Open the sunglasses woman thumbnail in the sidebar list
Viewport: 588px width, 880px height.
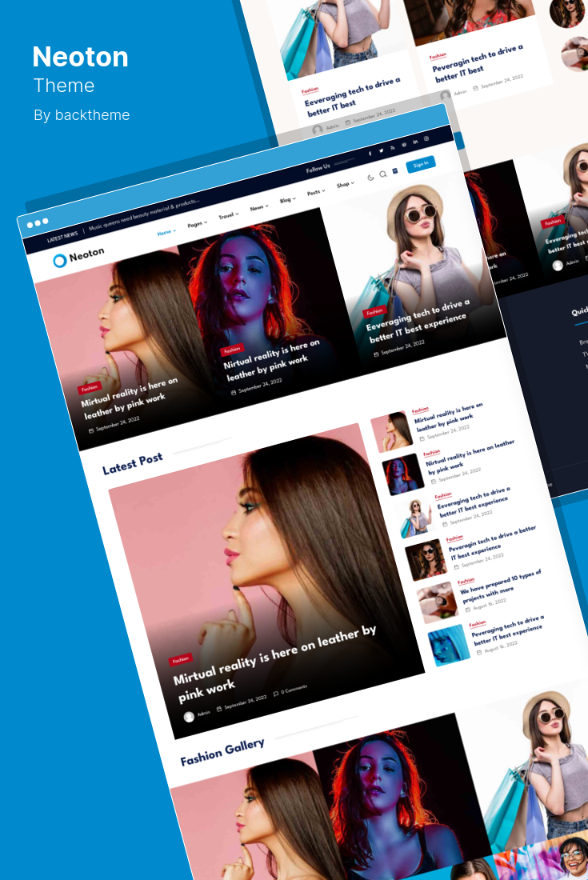pyautogui.click(x=426, y=560)
